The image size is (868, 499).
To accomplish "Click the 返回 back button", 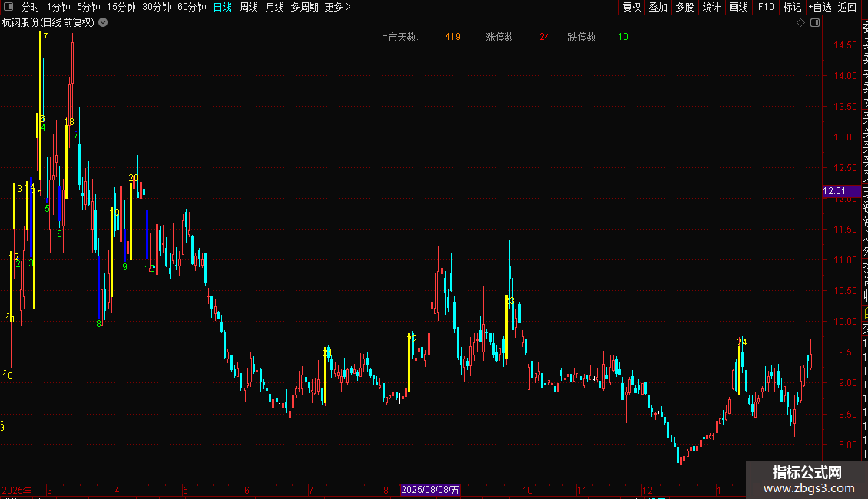I will [847, 7].
